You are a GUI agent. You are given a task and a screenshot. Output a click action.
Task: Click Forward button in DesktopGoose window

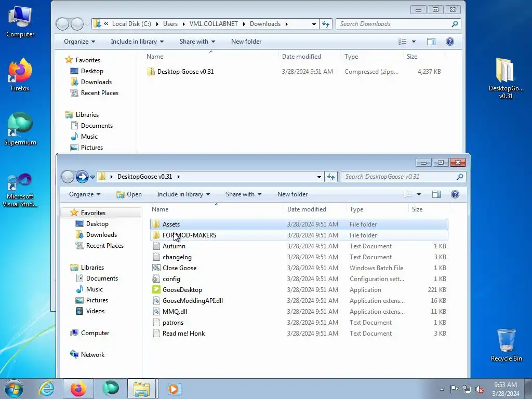click(82, 177)
